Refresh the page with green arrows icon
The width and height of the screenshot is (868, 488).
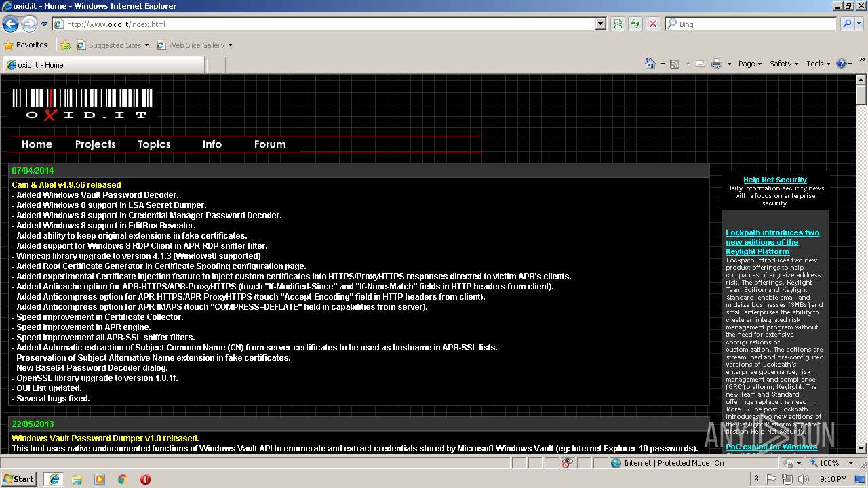[635, 24]
